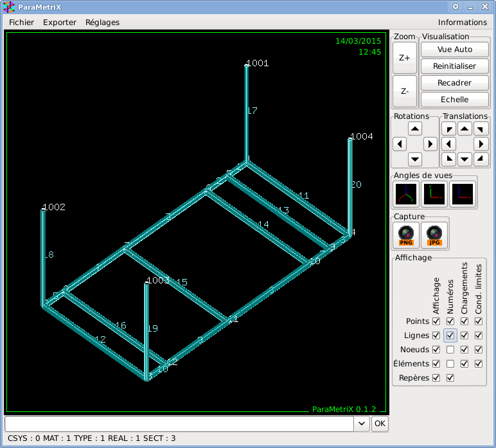Click point label 1002 in the viewport
Screen dimensions: 496x448
coord(54,207)
